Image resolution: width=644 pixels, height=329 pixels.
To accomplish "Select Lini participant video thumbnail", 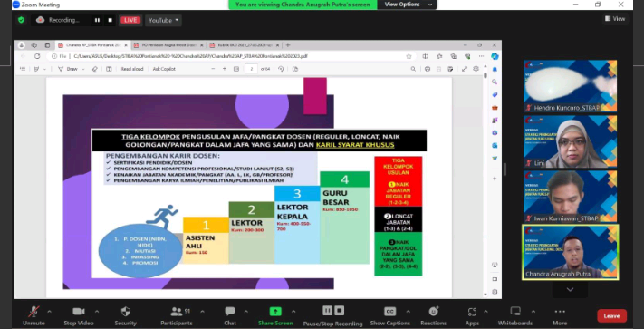I will 570,141.
